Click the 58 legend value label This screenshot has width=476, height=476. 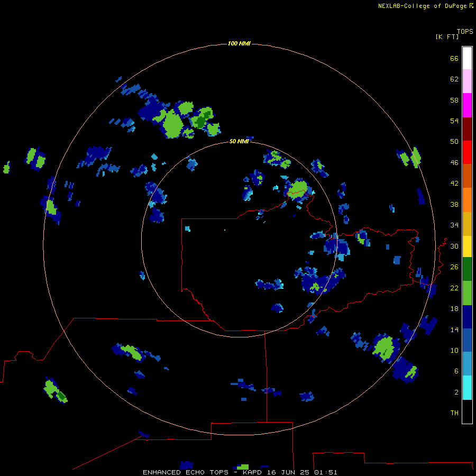(x=454, y=100)
